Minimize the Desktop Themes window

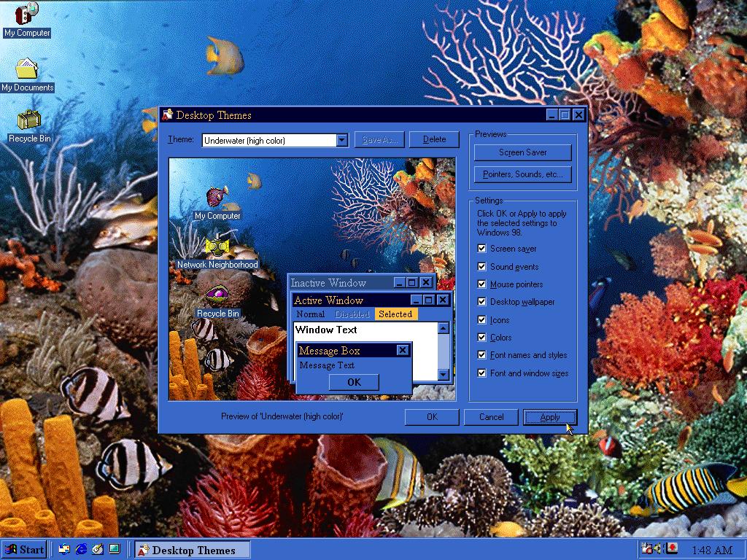[x=551, y=114]
